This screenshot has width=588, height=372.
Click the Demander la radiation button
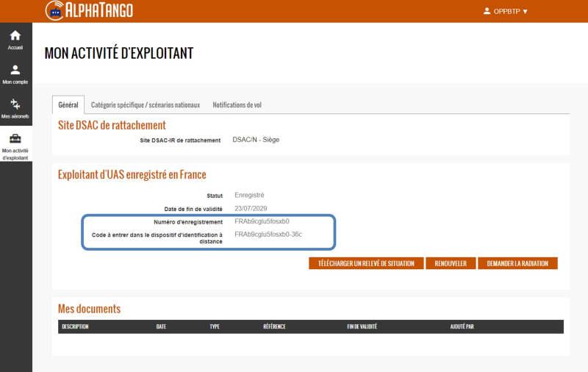coord(517,263)
